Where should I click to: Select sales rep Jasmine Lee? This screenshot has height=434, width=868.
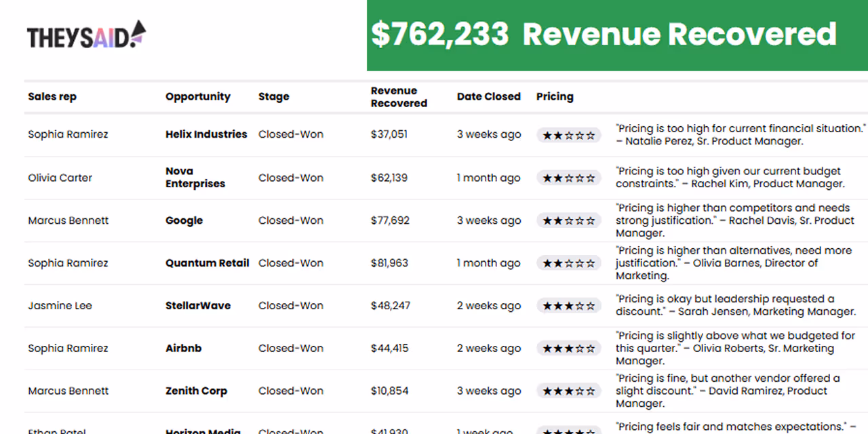60,306
